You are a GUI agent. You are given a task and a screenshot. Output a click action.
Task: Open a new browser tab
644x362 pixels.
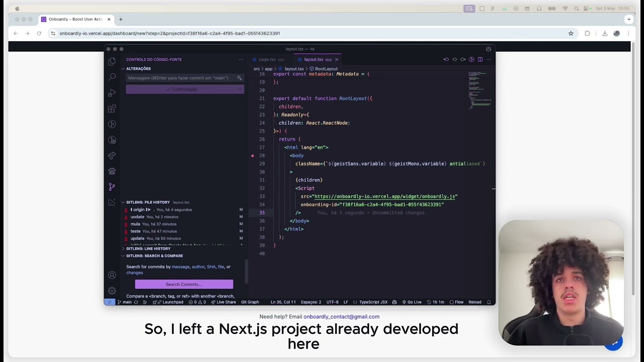tap(120, 19)
